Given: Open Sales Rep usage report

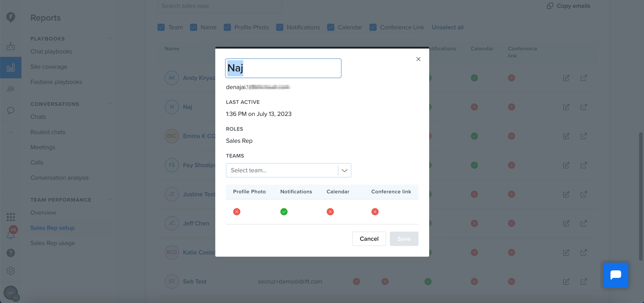Looking at the screenshot, I should tap(53, 243).
